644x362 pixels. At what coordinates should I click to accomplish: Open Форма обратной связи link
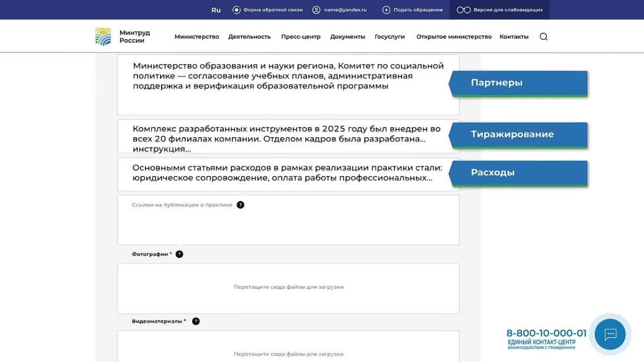tap(273, 10)
